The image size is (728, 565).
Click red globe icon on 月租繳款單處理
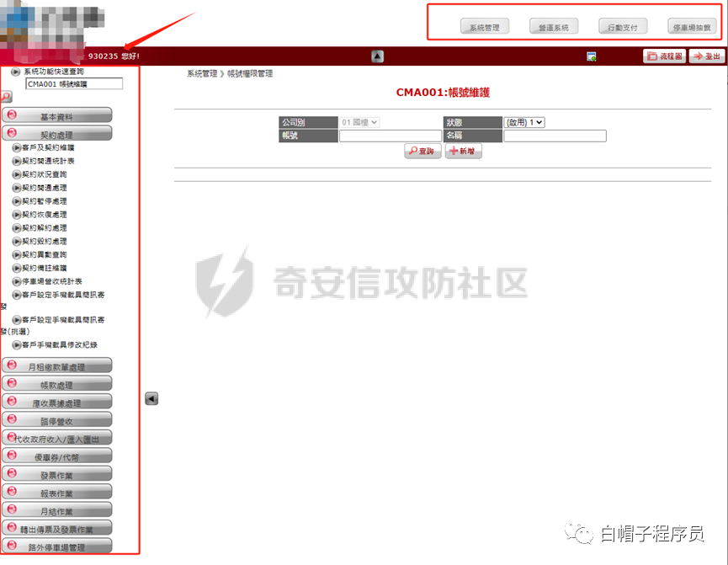(12, 365)
